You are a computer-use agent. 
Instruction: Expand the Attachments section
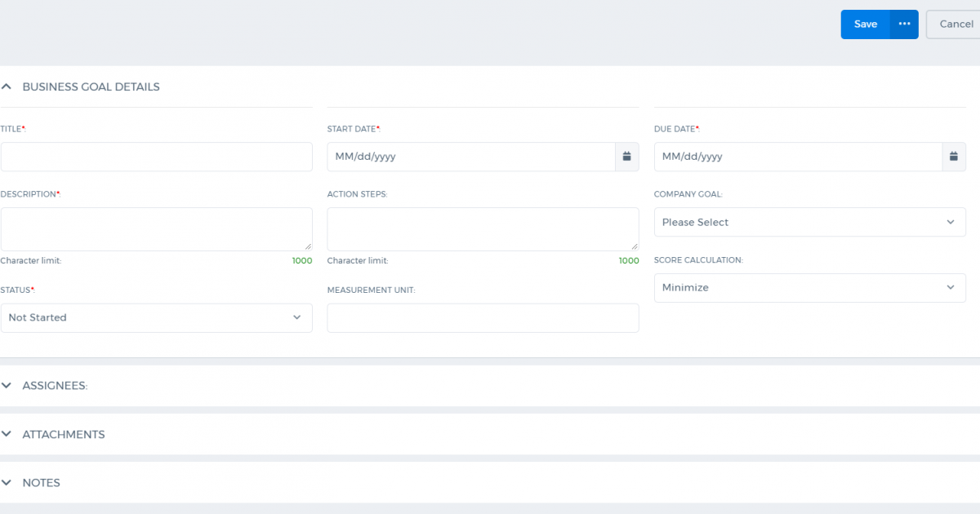[x=7, y=434]
